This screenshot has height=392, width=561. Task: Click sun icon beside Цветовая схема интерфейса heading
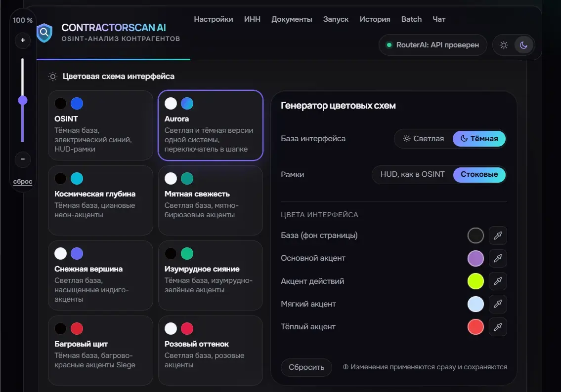point(52,77)
